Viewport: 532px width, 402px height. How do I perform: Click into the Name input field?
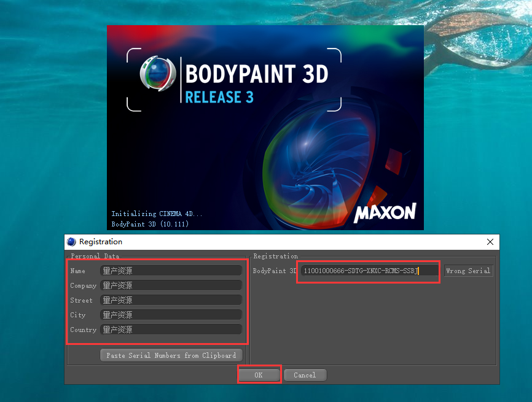point(171,271)
